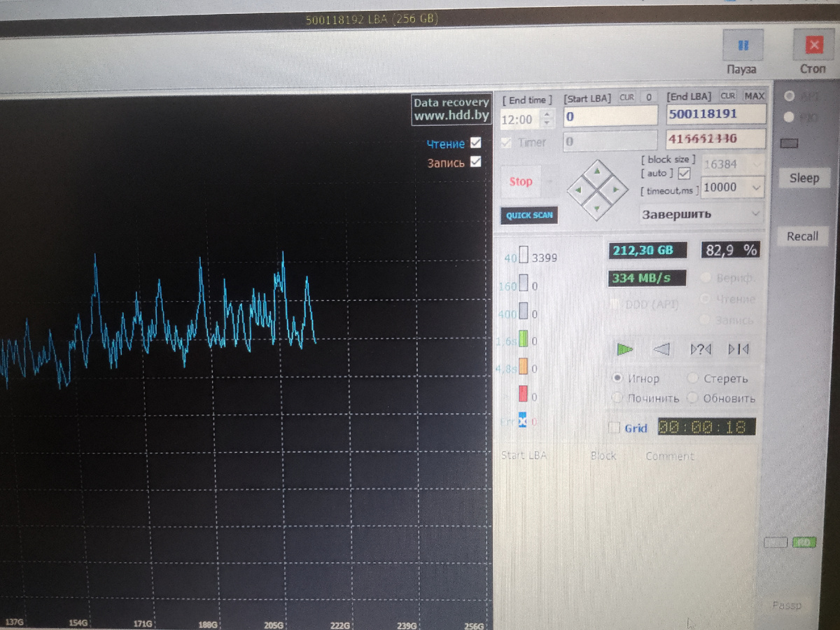This screenshot has width=840, height=630.
Task: Toggle the block size auto checkbox
Action: pos(685,173)
